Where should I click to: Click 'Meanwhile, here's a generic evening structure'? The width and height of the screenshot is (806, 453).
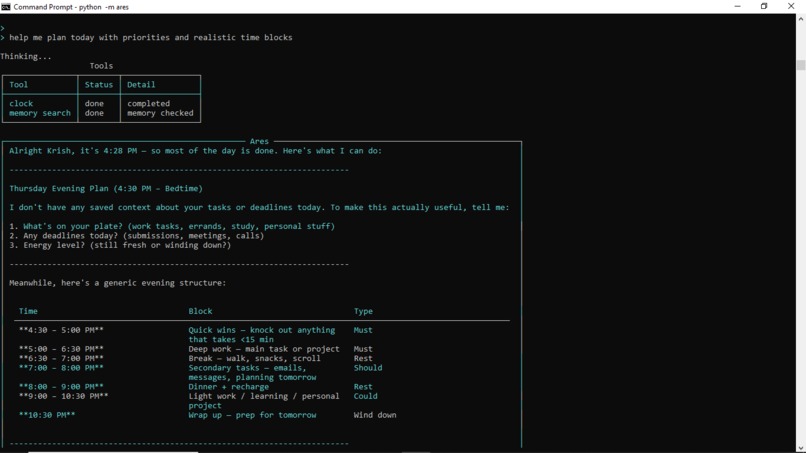click(x=117, y=283)
